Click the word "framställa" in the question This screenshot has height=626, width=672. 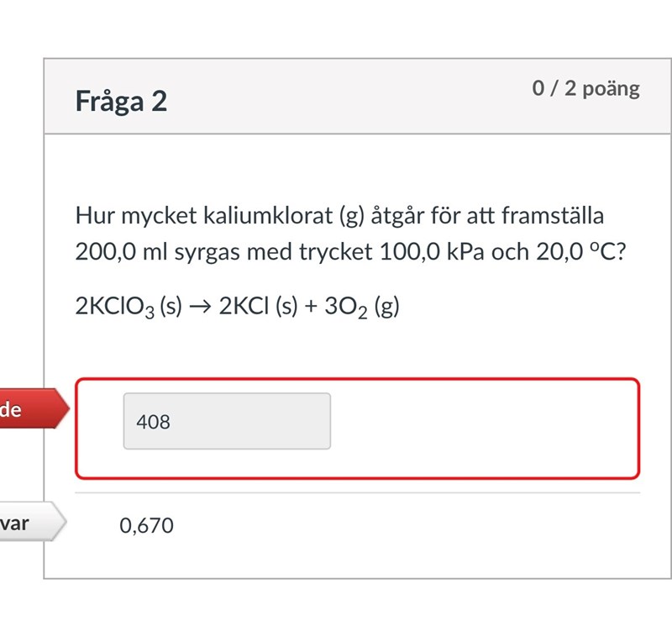553,217
